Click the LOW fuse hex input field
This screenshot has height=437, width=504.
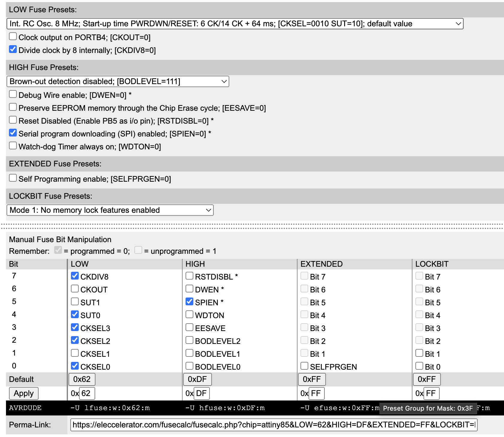87,393
